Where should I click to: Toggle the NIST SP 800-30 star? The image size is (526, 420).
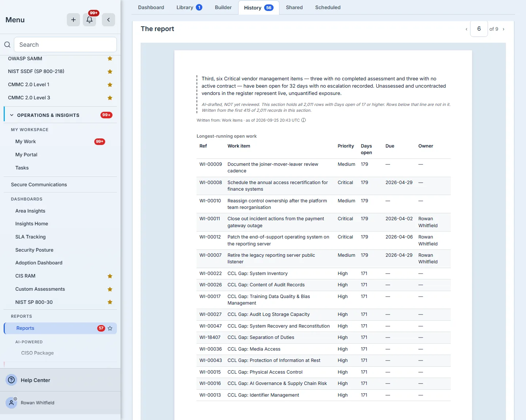[x=110, y=302]
